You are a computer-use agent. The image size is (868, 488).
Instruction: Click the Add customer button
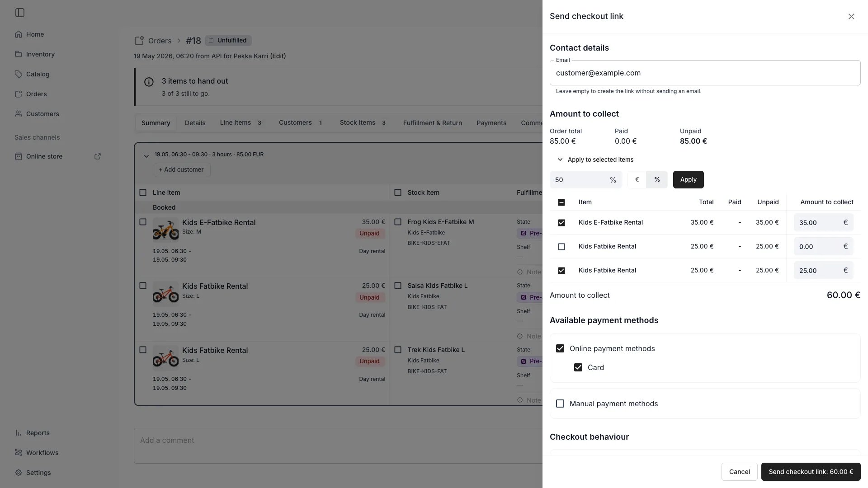(183, 170)
